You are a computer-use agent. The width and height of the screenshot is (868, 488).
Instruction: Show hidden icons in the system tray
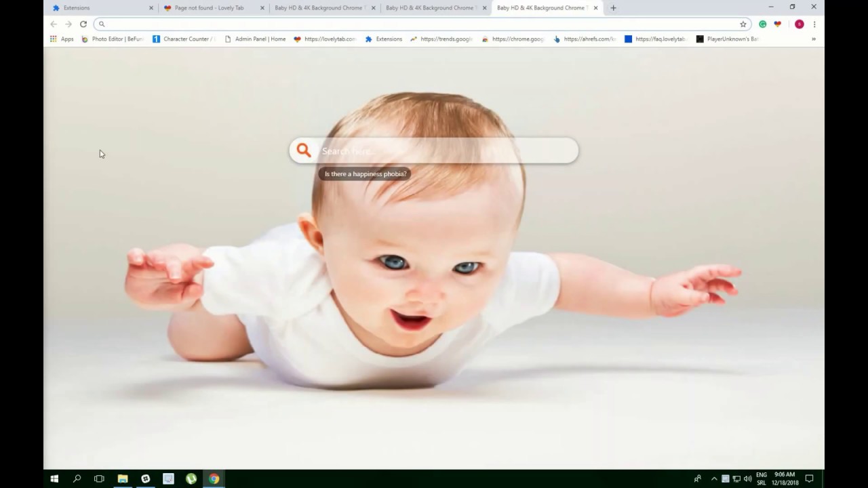click(x=714, y=479)
